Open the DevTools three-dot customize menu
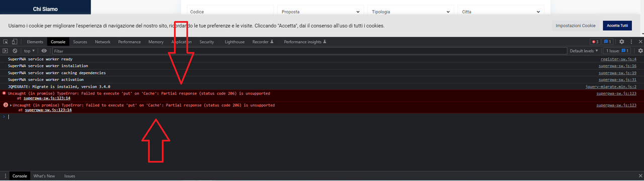This screenshot has height=181, width=644. click(x=631, y=42)
